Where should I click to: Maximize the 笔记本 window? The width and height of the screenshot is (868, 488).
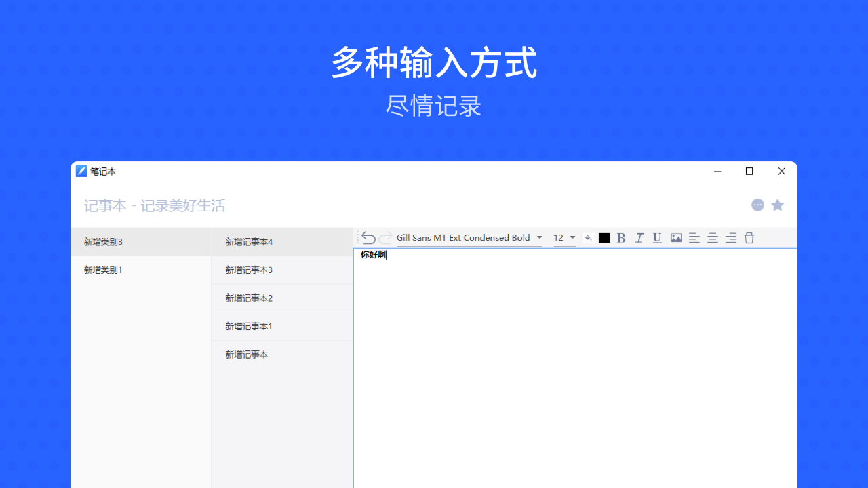[x=749, y=171]
